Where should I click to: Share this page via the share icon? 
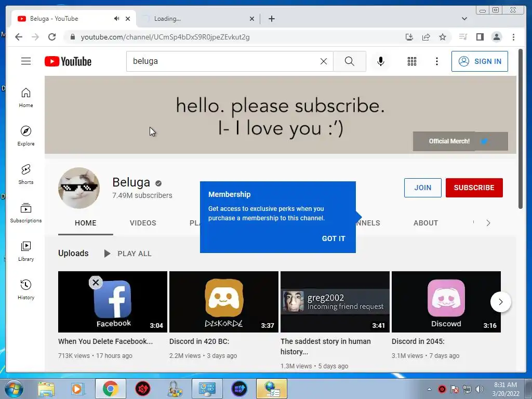426,37
